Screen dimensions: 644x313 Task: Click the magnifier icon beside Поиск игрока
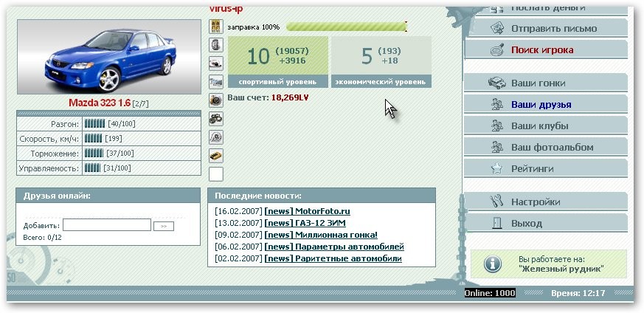[497, 50]
